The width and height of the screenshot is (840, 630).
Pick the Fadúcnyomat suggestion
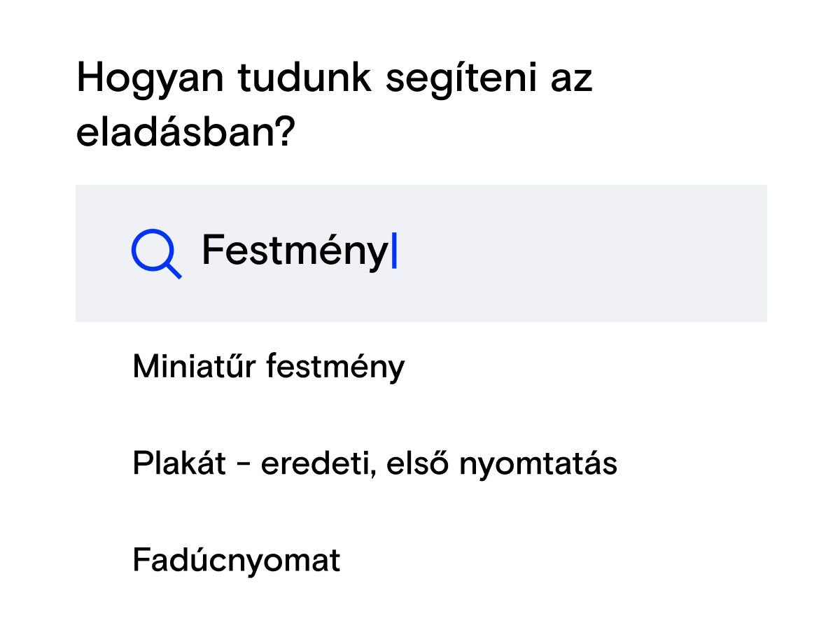(236, 560)
